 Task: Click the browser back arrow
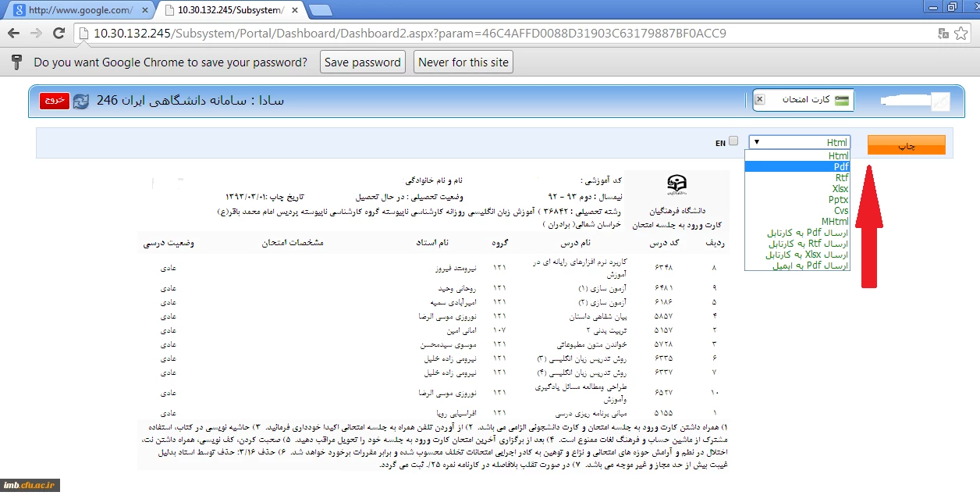click(x=13, y=34)
